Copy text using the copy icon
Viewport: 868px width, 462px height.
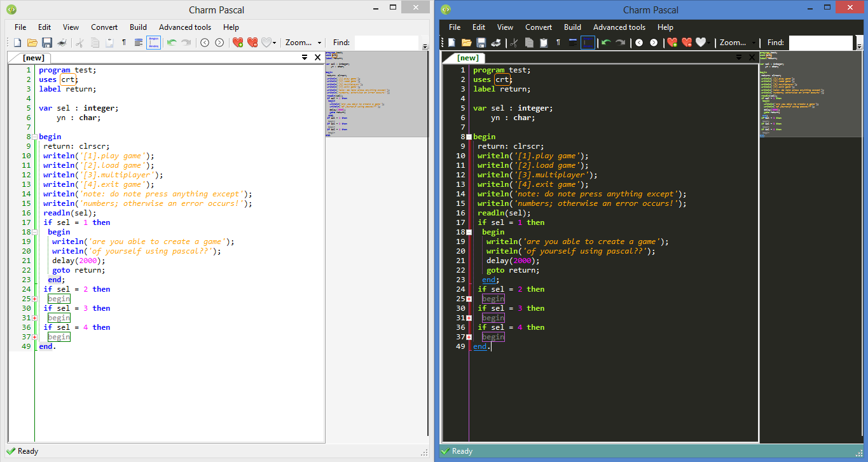coord(95,42)
